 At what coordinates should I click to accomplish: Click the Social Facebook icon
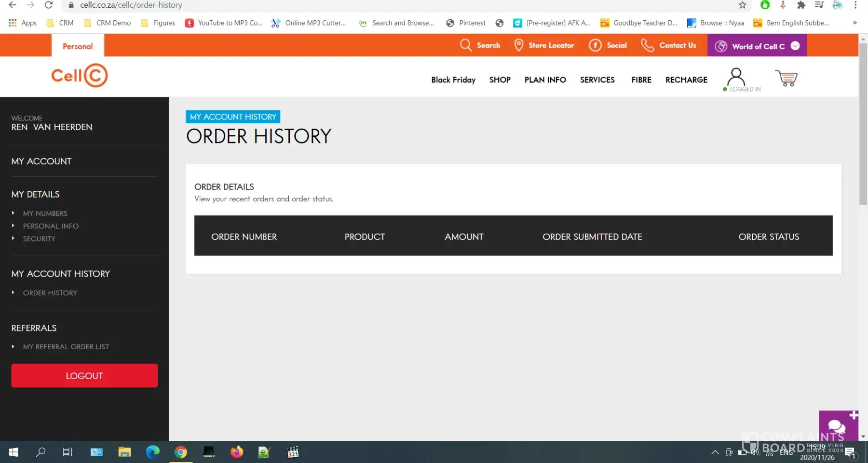595,45
